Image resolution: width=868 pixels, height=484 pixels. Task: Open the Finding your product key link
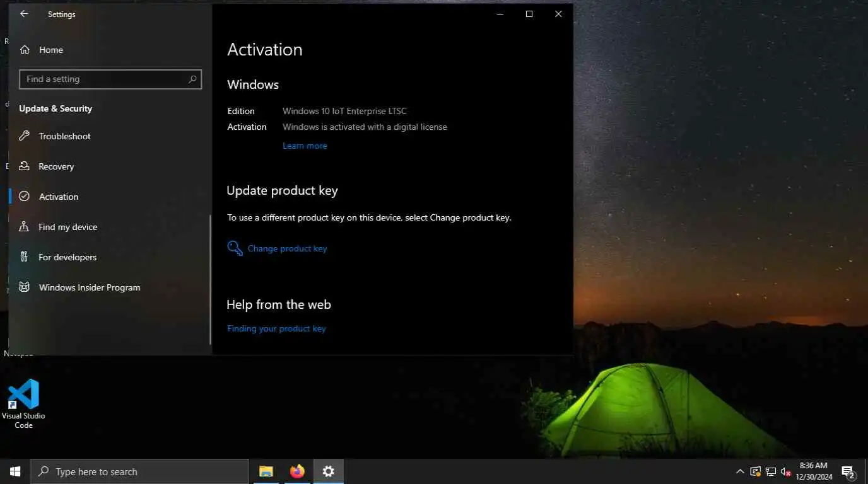click(276, 328)
